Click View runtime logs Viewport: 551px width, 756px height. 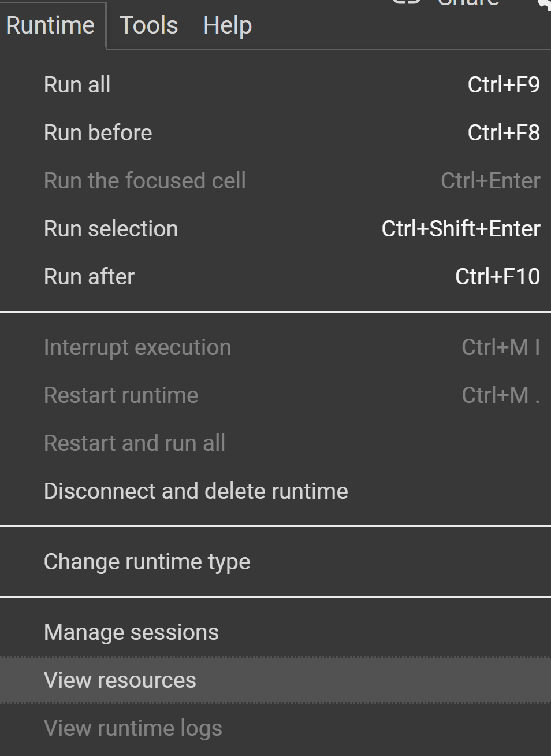133,728
